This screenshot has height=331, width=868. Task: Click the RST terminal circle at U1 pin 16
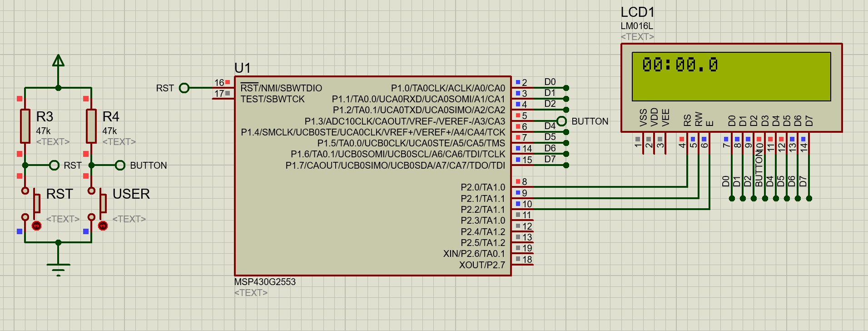pos(184,88)
